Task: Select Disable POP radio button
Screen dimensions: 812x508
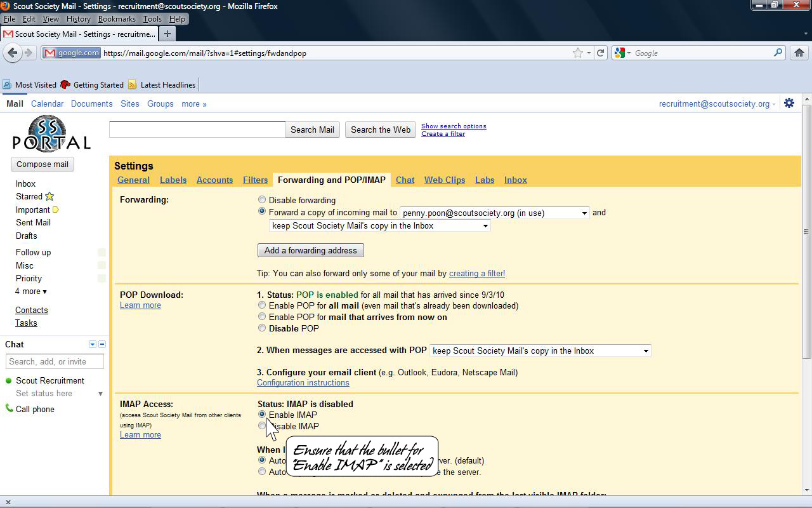Action: [262, 328]
